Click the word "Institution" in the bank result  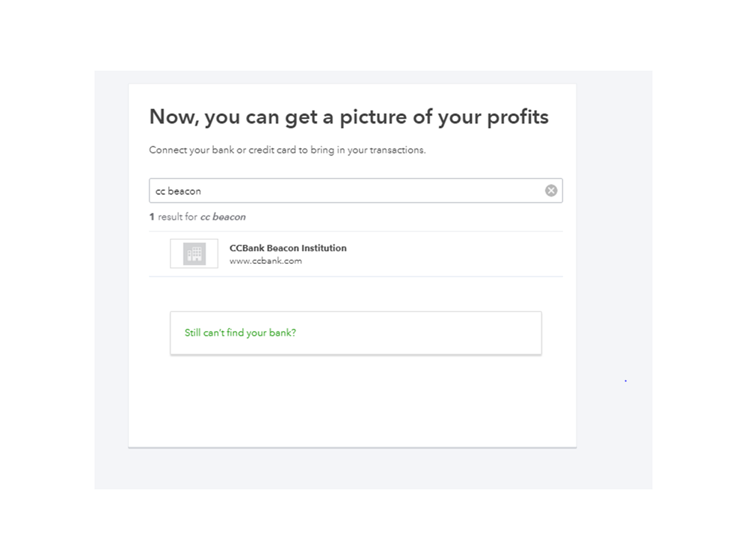pyautogui.click(x=323, y=248)
